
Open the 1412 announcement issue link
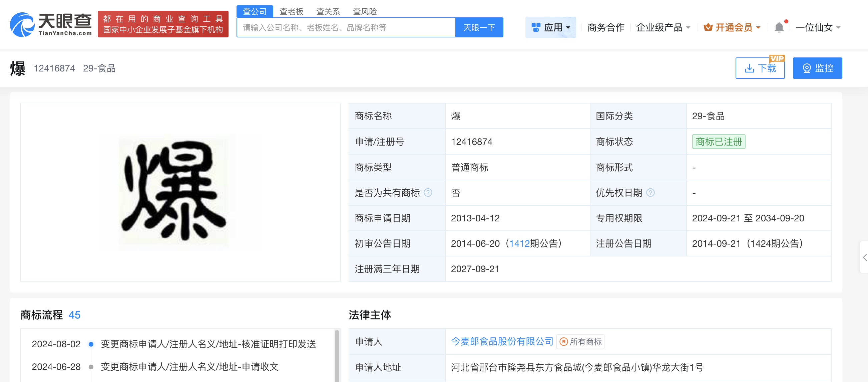[x=519, y=243]
